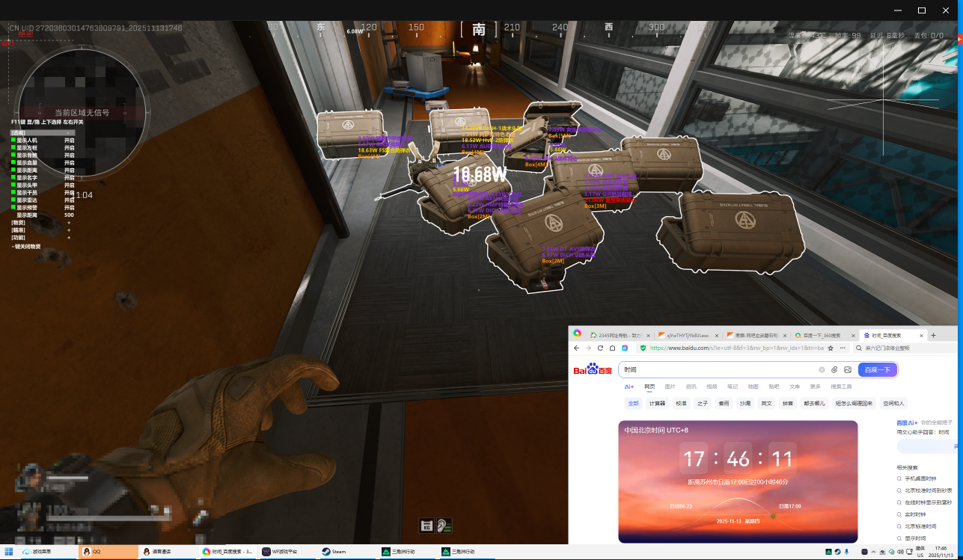Toggle the 显示骨骼 green checkbox
963x560 pixels.
pyautogui.click(x=13, y=155)
